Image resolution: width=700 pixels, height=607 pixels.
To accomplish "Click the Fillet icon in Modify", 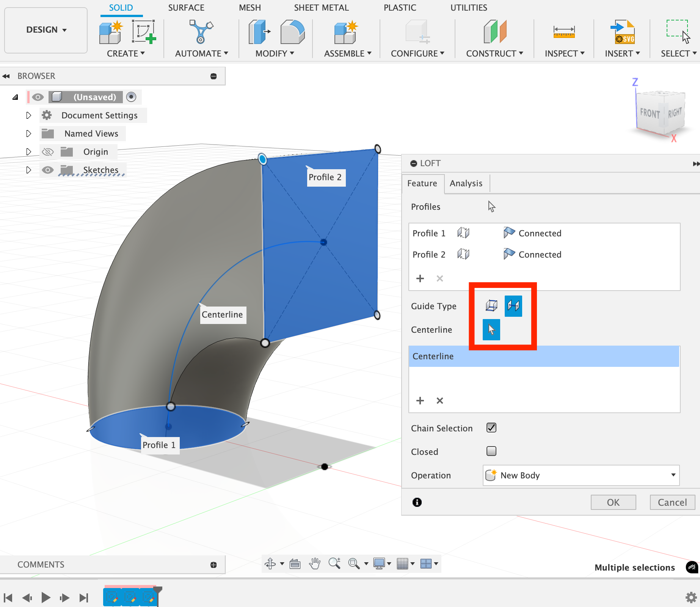I will pos(292,32).
